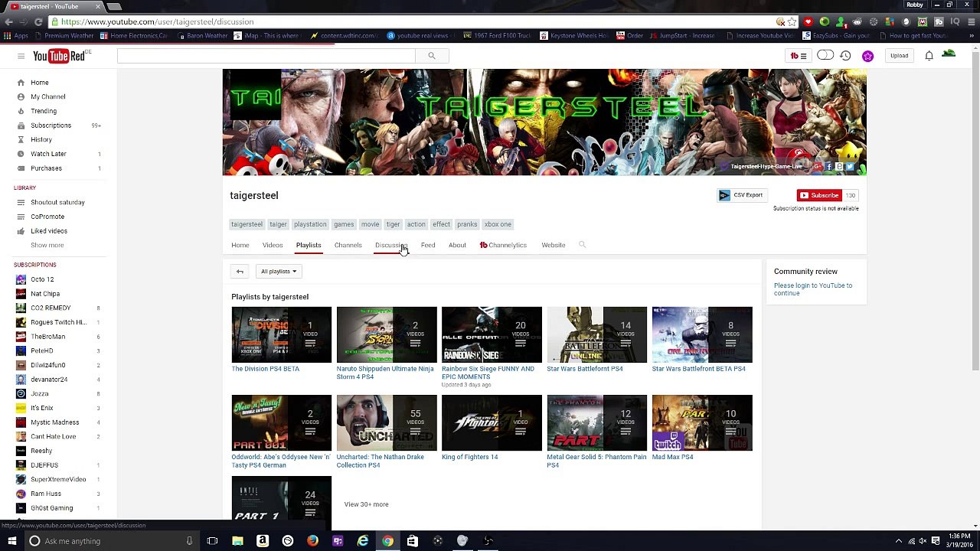Screen dimensions: 980x551
Task: Open the Rainbow Six Siege playlist thumbnail
Action: (x=492, y=334)
